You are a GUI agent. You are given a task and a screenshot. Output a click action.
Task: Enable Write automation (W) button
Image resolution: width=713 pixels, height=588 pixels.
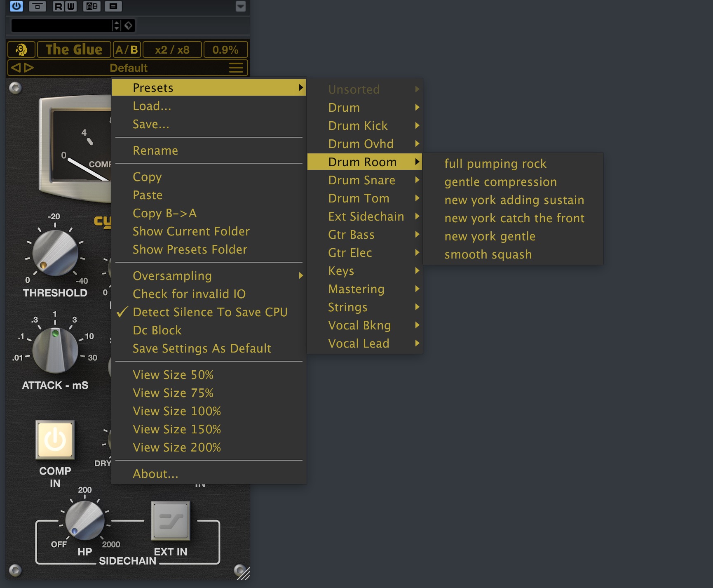pos(71,6)
